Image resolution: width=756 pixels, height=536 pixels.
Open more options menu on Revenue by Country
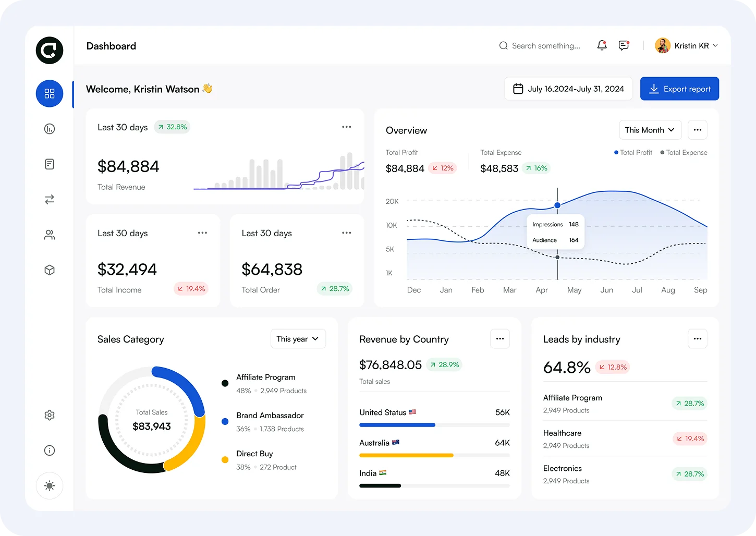[x=500, y=339]
